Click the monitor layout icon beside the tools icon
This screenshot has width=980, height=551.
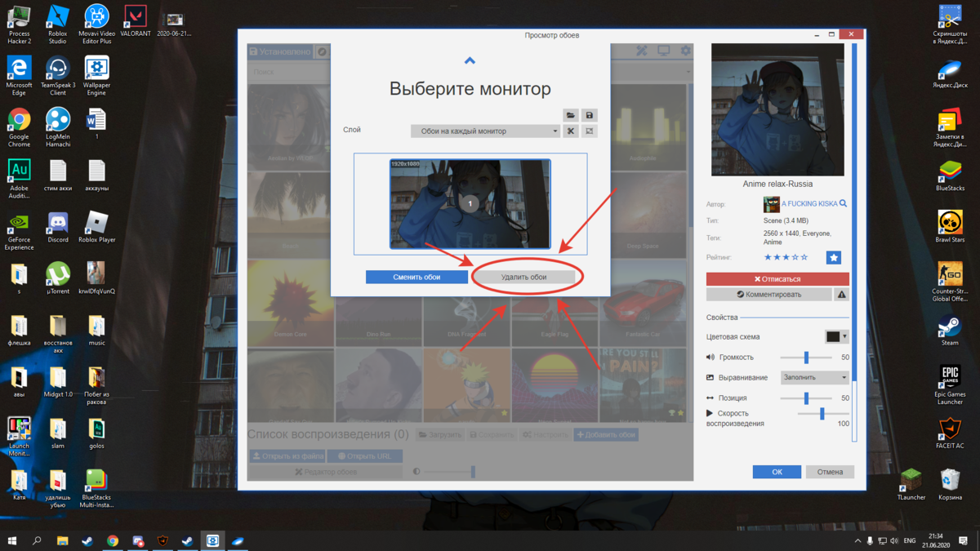pyautogui.click(x=589, y=131)
